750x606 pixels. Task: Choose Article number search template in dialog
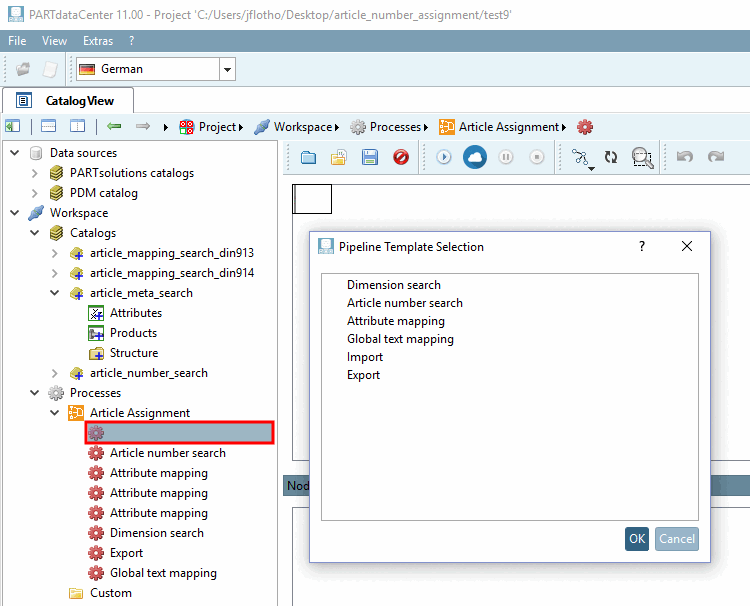405,303
